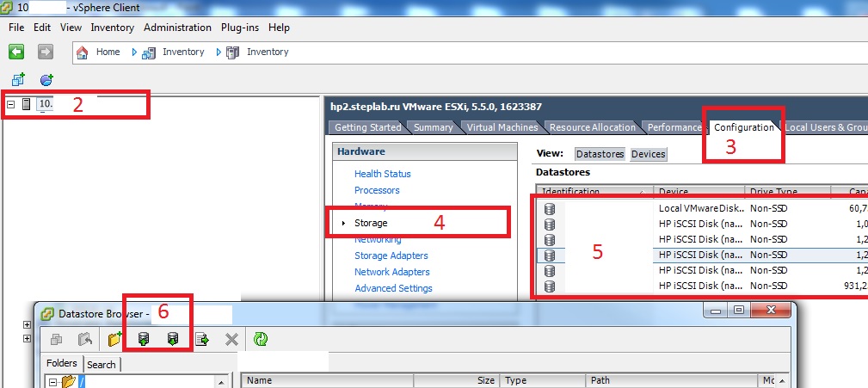Open the Network Adapters link

(x=392, y=272)
